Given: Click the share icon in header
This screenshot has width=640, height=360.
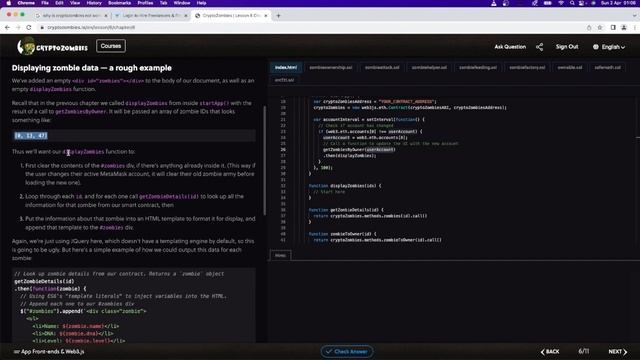Looking at the screenshot, I should tap(539, 47).
